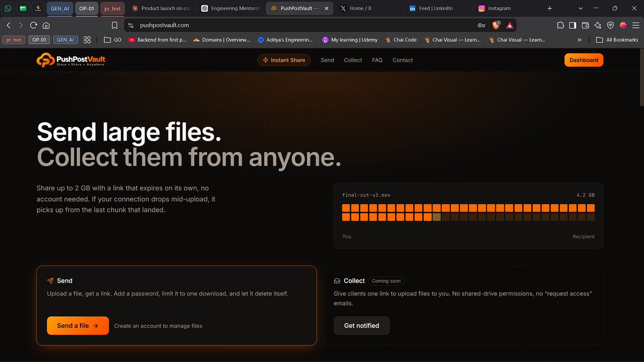Viewport: 644px width, 362px height.
Task: Open the saved passwords key icon
Action: click(481, 25)
